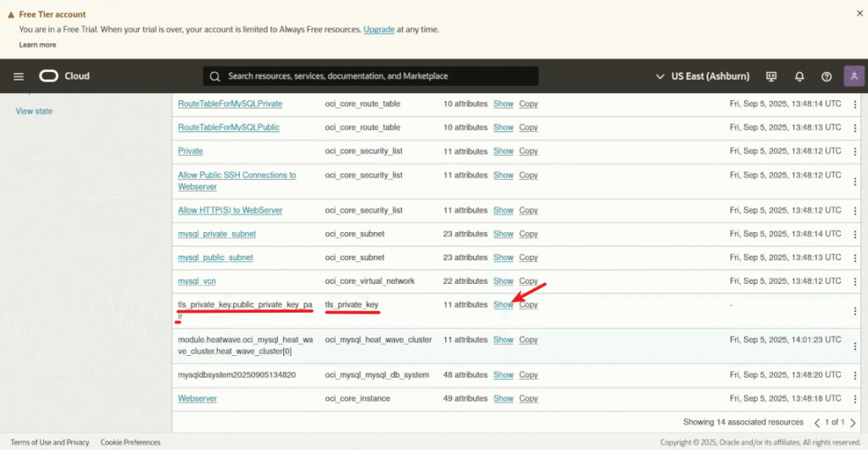Open actions menu for the mysql_vcn row
868x450 pixels.
(854, 281)
